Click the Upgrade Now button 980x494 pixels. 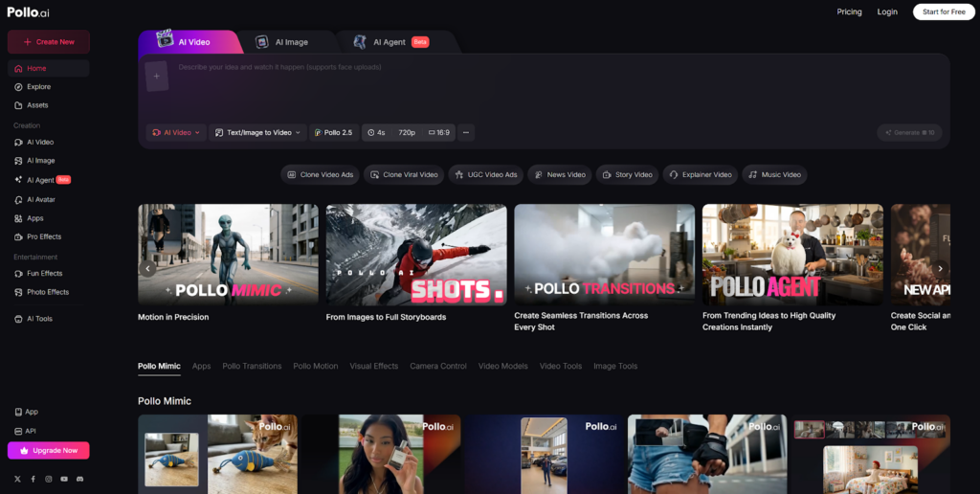(49, 450)
